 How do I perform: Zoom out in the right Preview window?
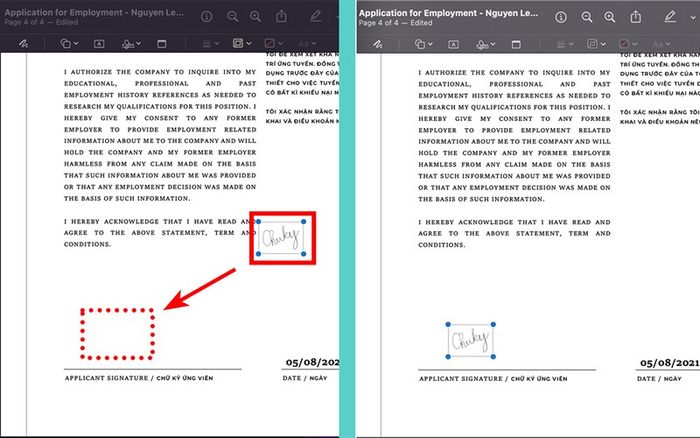coord(587,17)
